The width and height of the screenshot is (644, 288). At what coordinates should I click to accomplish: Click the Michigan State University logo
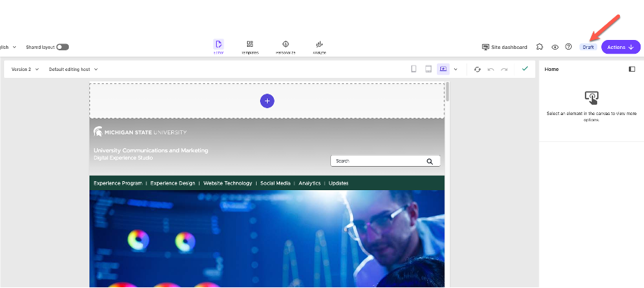[x=140, y=132]
